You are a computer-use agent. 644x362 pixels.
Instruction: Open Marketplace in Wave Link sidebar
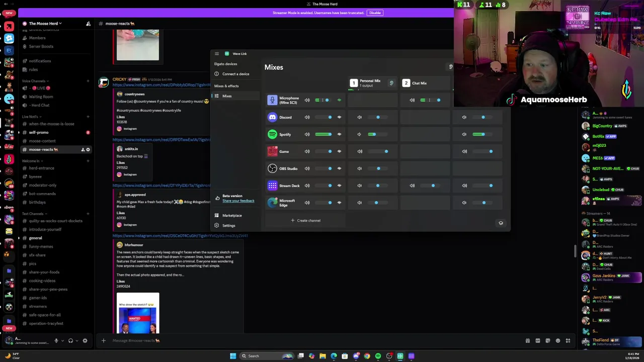[x=232, y=215]
